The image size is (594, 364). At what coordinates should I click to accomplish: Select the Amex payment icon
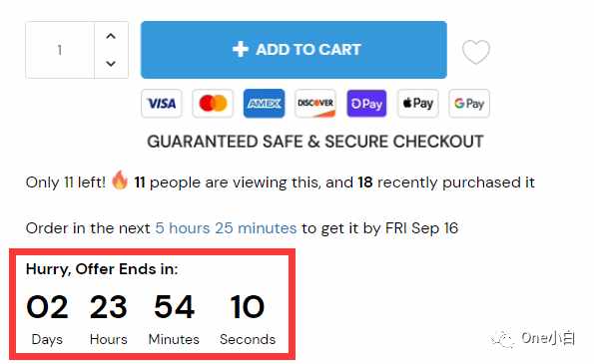pos(264,104)
